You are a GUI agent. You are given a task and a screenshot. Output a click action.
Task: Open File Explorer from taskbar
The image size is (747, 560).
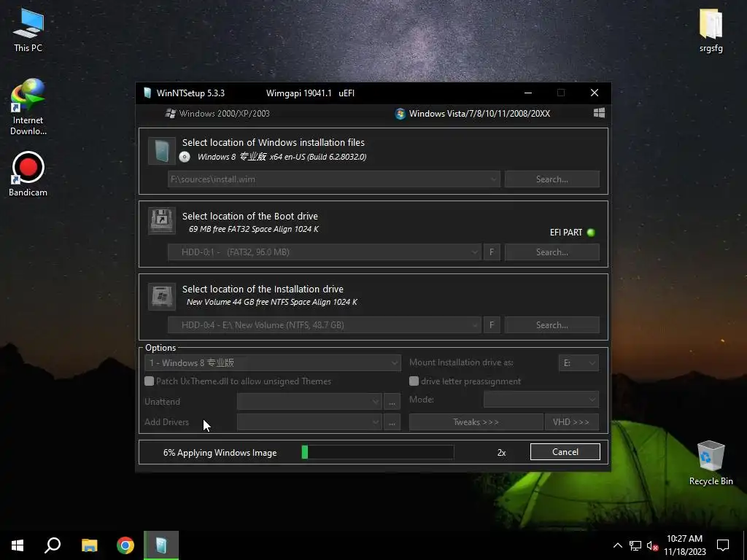pos(89,545)
